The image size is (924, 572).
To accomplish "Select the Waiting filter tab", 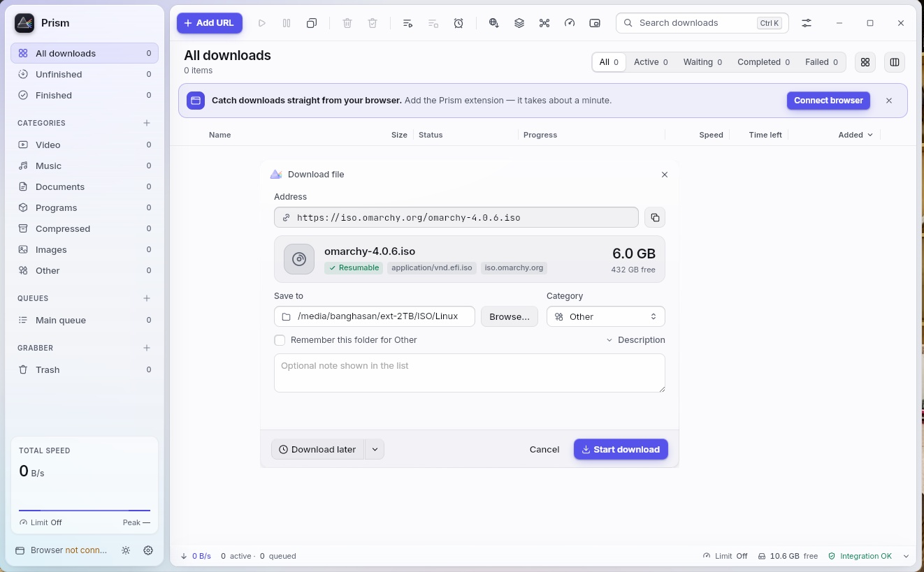I will 702,62.
